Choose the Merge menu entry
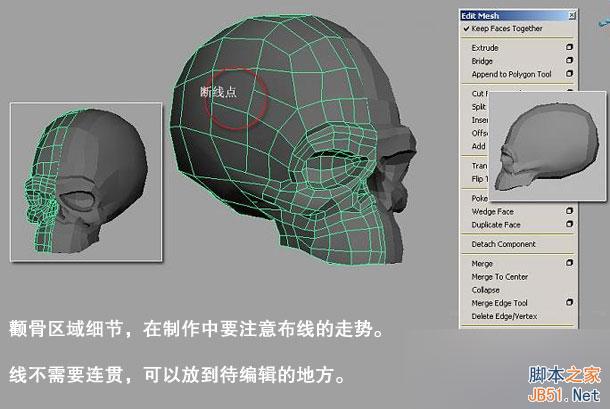610x409 pixels. [482, 264]
